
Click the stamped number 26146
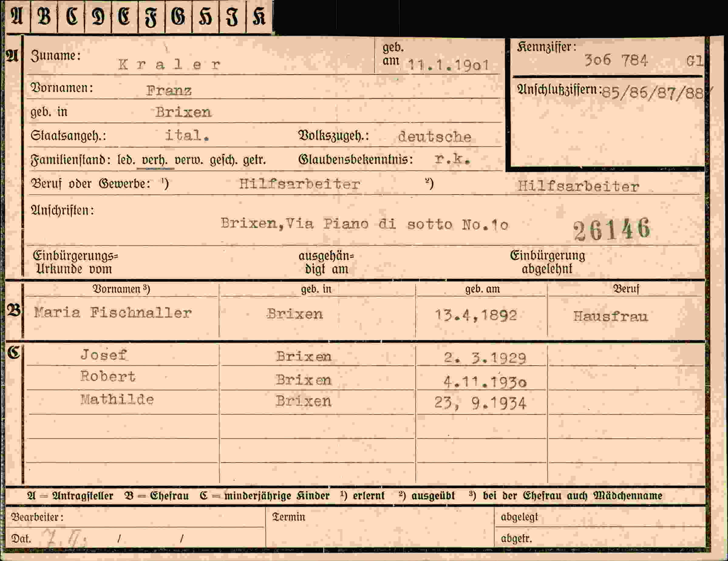(612, 229)
